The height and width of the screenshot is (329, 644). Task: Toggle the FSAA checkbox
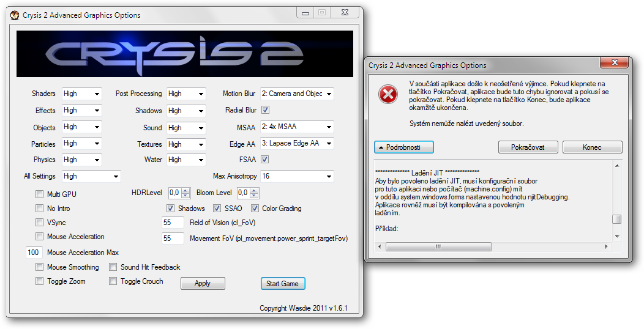click(x=265, y=159)
